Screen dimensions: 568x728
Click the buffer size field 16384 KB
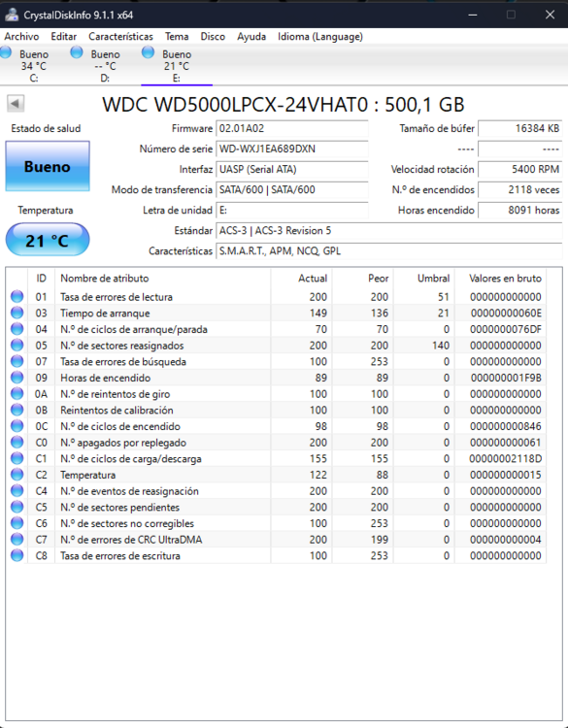point(520,128)
